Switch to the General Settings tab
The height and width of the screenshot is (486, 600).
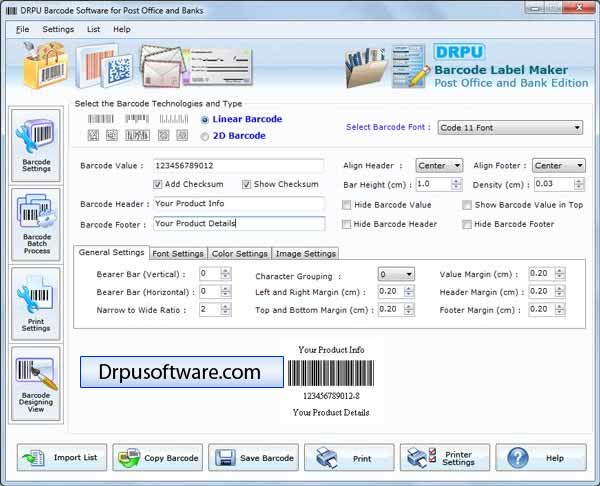coord(111,252)
